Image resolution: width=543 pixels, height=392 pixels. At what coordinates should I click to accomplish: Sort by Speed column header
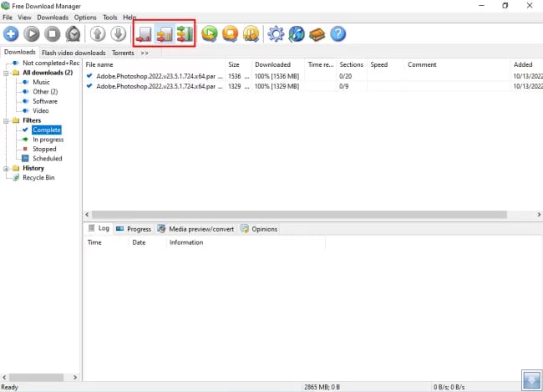(385, 65)
